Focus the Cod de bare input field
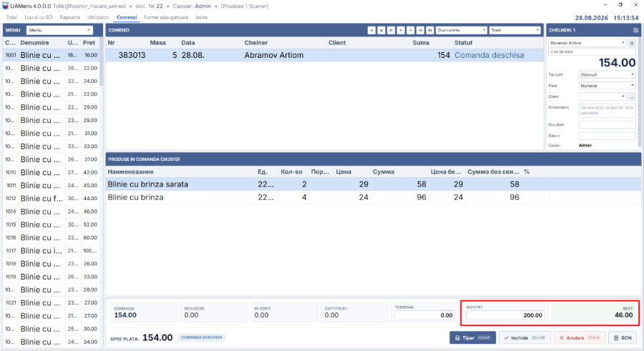644x351 pixels. click(x=592, y=52)
